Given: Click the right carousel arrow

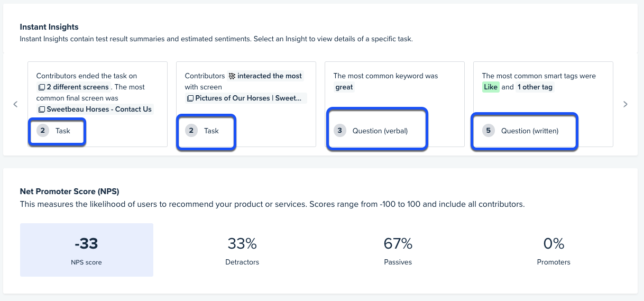Looking at the screenshot, I should (x=625, y=104).
